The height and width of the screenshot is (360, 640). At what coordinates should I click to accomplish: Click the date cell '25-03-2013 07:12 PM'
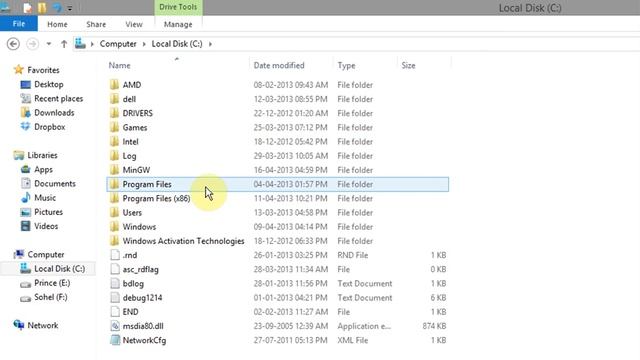coord(290,127)
